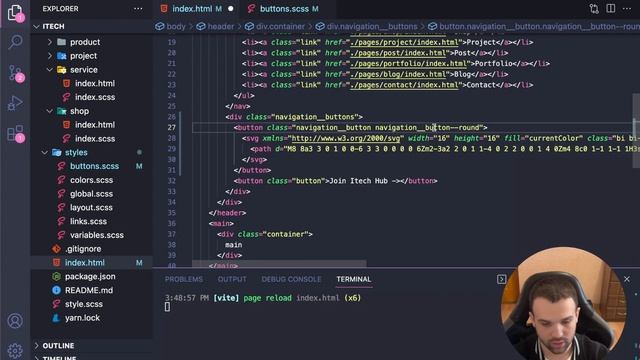Follow the ./pages/project/index.html link
This screenshot has width=640, height=360.
click(404, 42)
